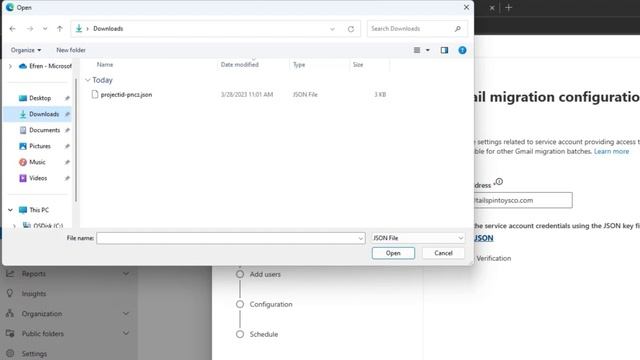The height and width of the screenshot is (360, 640).
Task: Expand Efren - Microsoft OneDrive node
Action: [x=10, y=66]
